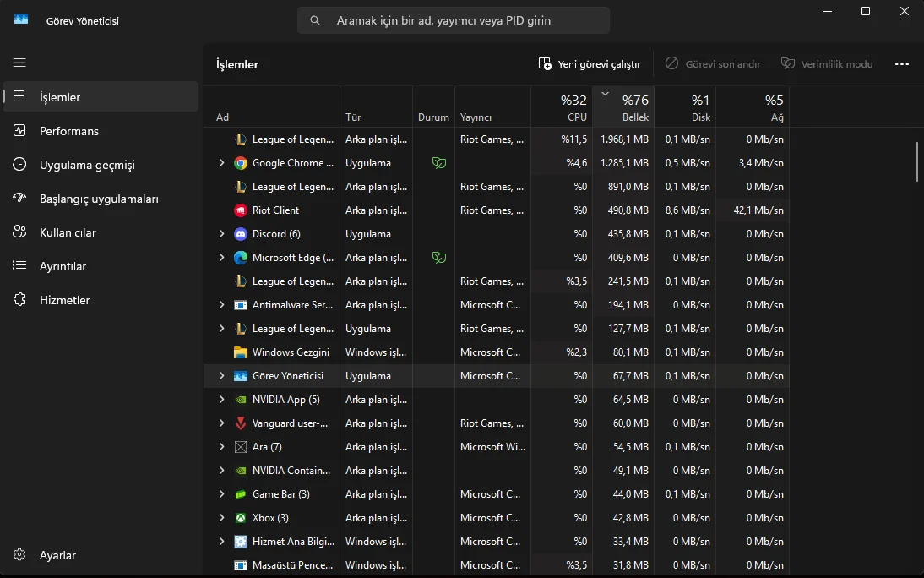Image resolution: width=924 pixels, height=578 pixels.
Task: Click the NVIDIA Container process icon
Action: [241, 471]
